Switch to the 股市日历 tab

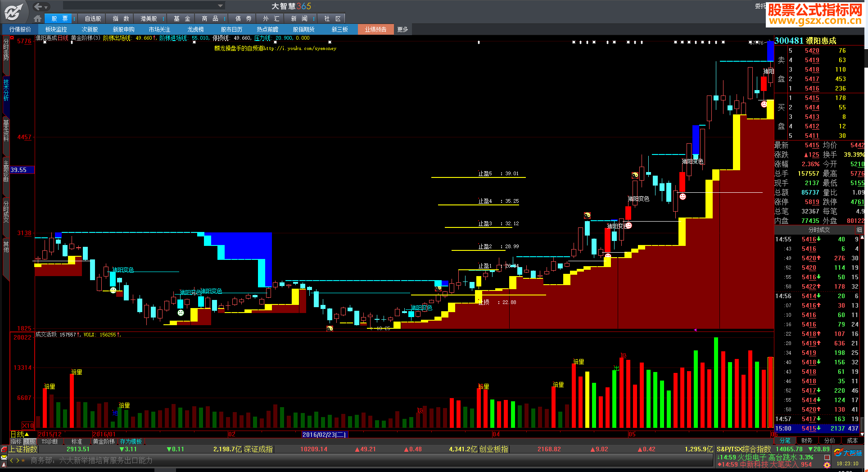[x=232, y=29]
